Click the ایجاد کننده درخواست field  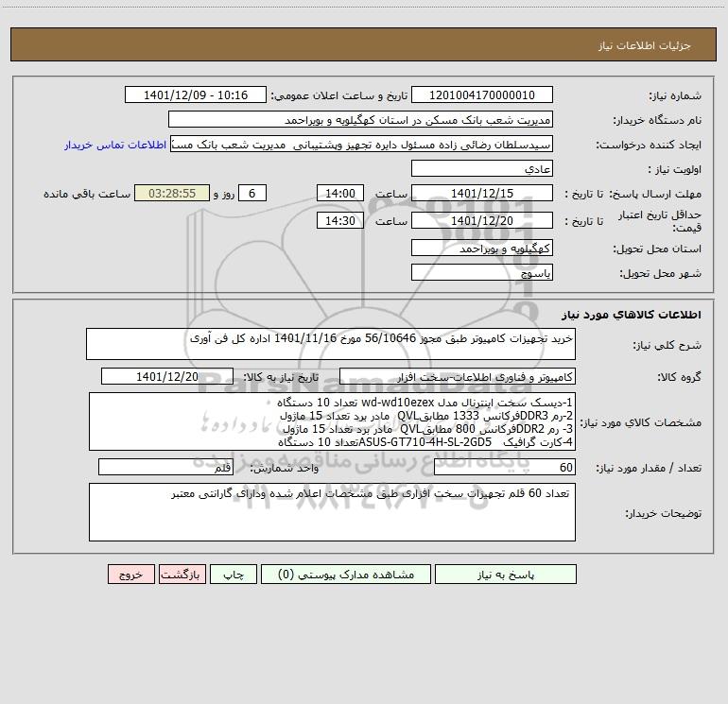pos(362,144)
